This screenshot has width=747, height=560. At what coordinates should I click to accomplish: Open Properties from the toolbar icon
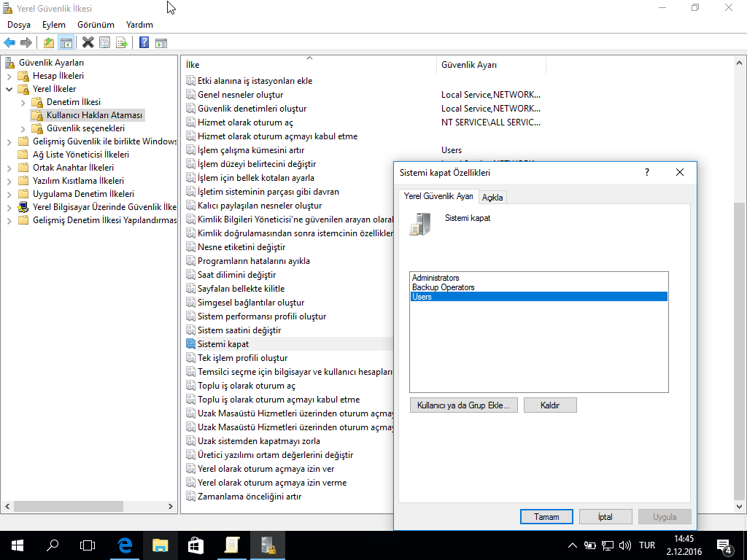[x=105, y=42]
